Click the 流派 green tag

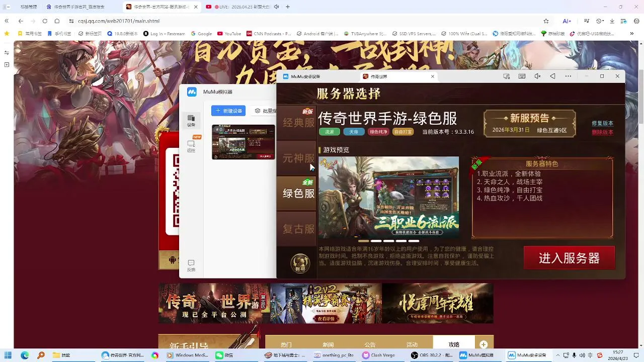330,132
